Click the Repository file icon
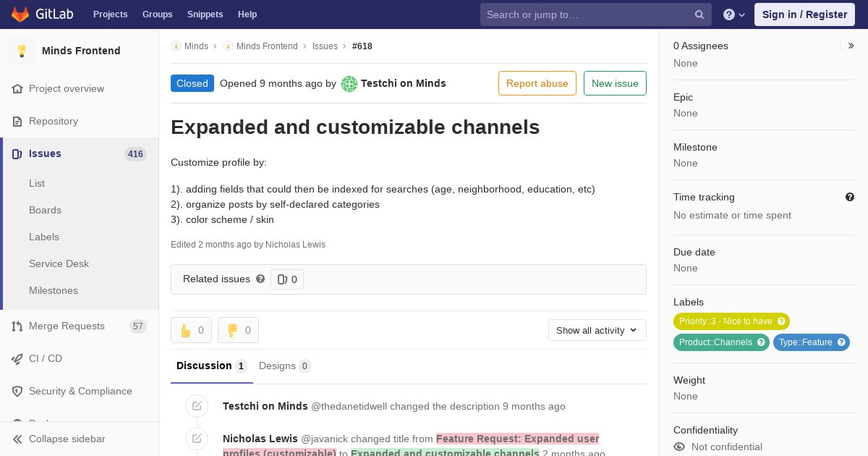The width and height of the screenshot is (868, 456). point(17,122)
